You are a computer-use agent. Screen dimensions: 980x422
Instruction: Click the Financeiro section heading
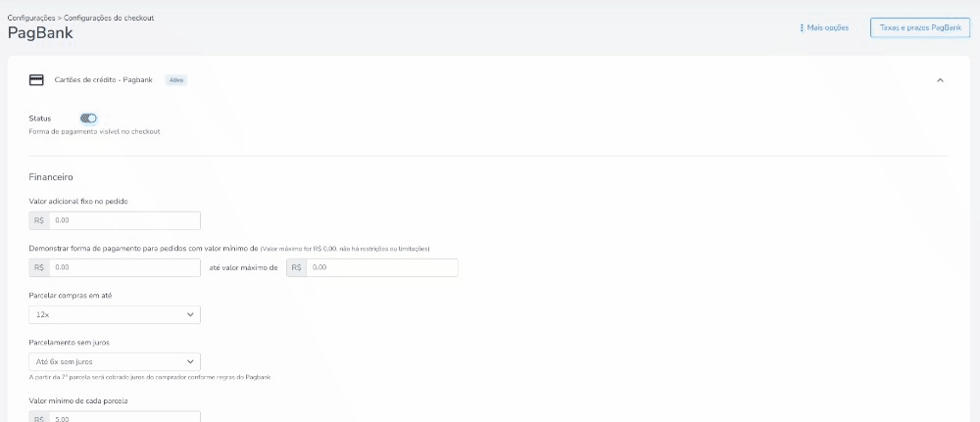point(51,176)
